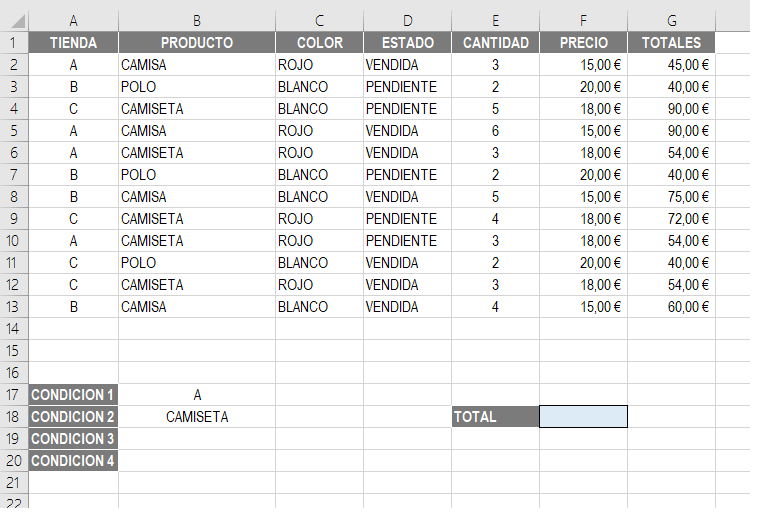Click the PRODUCTO header cell

click(197, 43)
